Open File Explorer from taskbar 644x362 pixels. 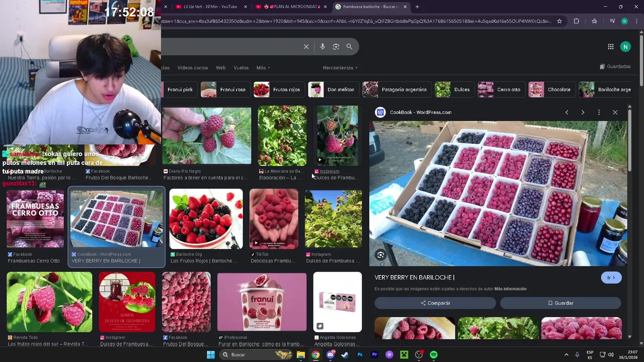(x=300, y=354)
